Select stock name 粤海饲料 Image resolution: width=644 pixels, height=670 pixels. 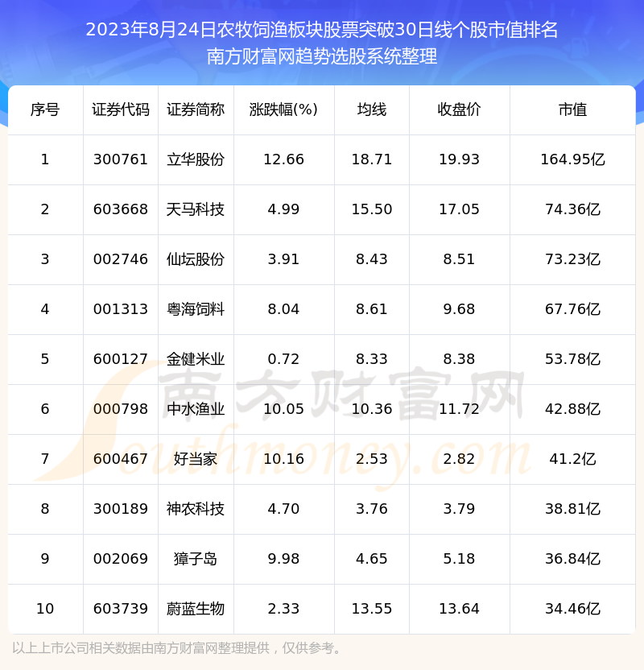click(x=196, y=309)
